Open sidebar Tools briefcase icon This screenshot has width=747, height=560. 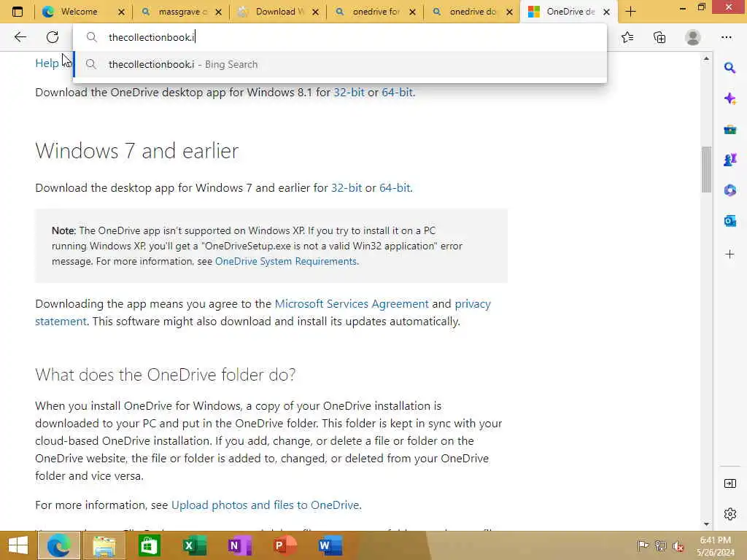[729, 130]
